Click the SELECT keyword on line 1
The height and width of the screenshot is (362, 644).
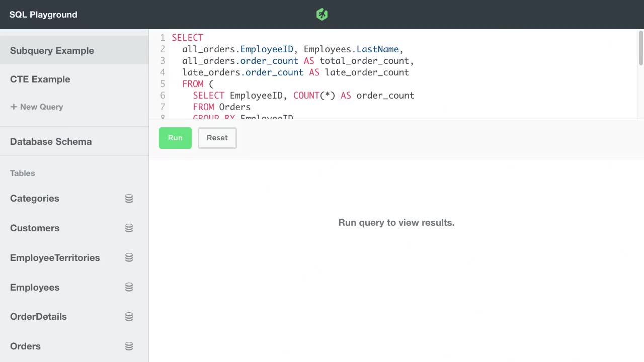(188, 38)
